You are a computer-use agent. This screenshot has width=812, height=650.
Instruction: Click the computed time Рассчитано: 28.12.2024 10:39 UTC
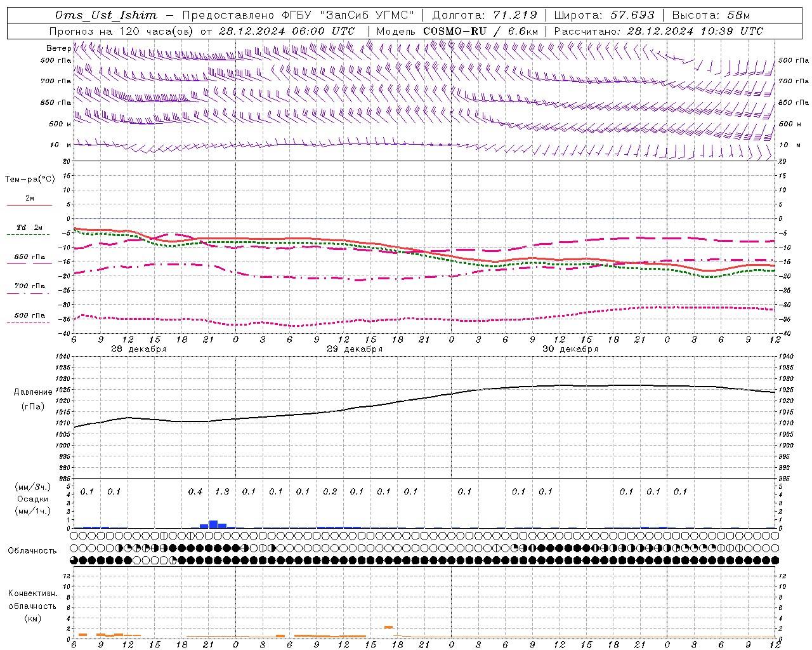(x=658, y=31)
